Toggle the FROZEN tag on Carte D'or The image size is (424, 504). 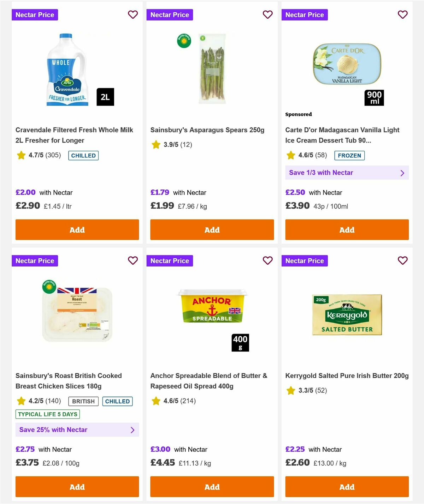[x=350, y=155]
